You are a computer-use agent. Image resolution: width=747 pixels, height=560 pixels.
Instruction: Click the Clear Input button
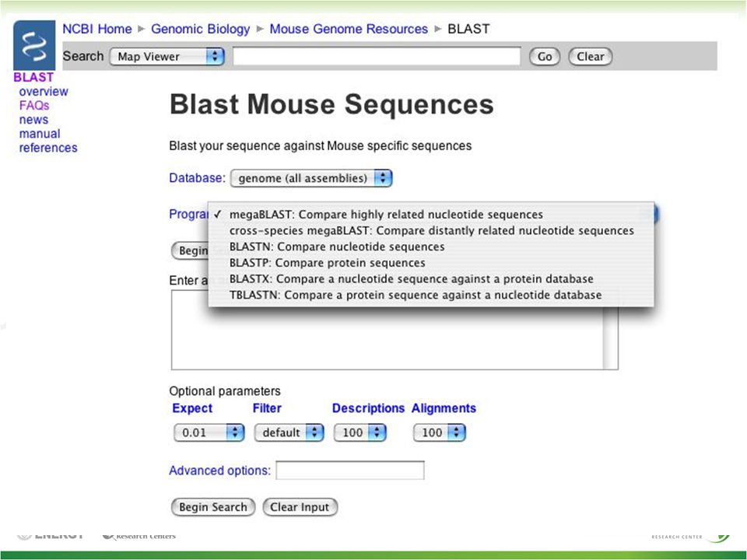click(300, 507)
